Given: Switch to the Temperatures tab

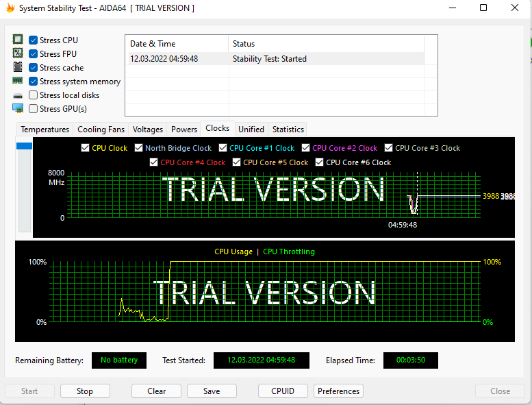Looking at the screenshot, I should [x=45, y=130].
